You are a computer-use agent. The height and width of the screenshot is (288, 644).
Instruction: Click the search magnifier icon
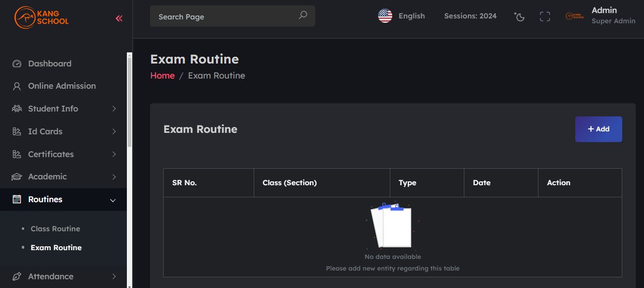303,15
